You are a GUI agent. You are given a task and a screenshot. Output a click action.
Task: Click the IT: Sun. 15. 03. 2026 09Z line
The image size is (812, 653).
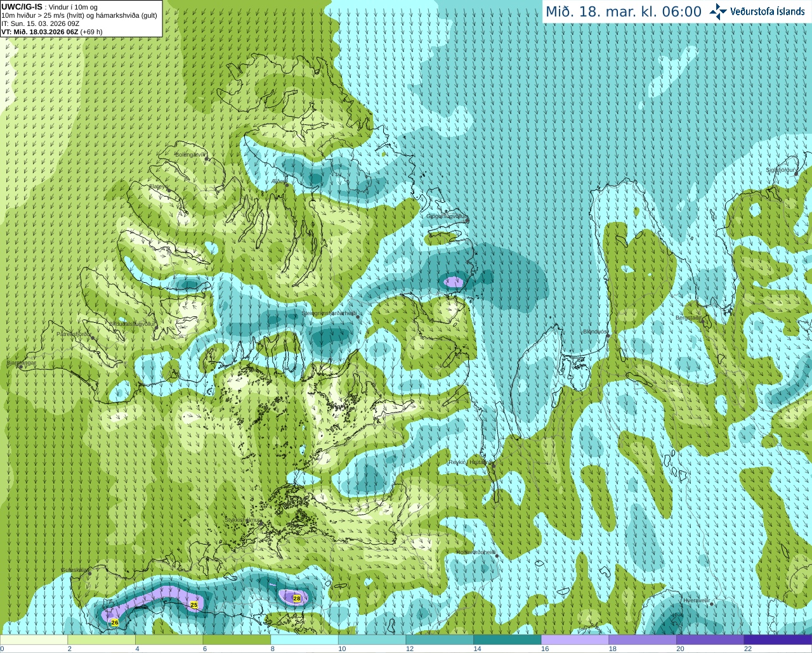pos(40,23)
